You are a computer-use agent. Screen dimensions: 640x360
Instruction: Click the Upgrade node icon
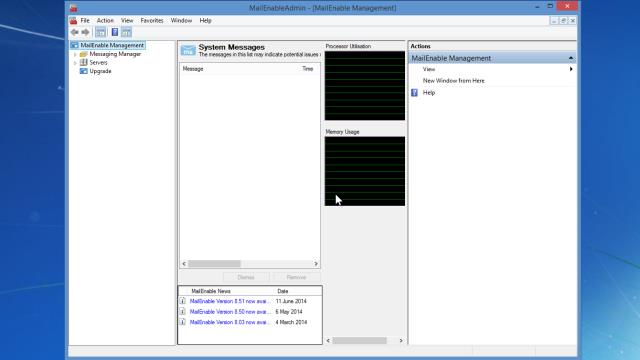(x=84, y=71)
